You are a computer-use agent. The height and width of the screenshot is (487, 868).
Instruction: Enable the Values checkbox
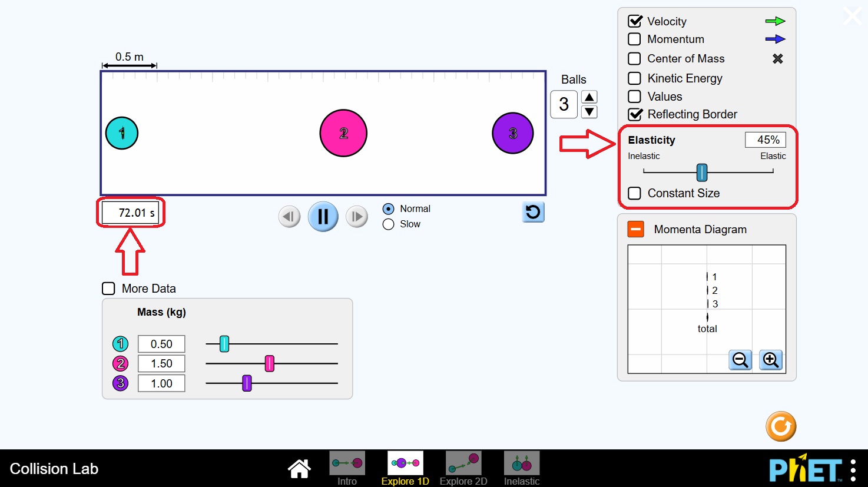pos(635,97)
